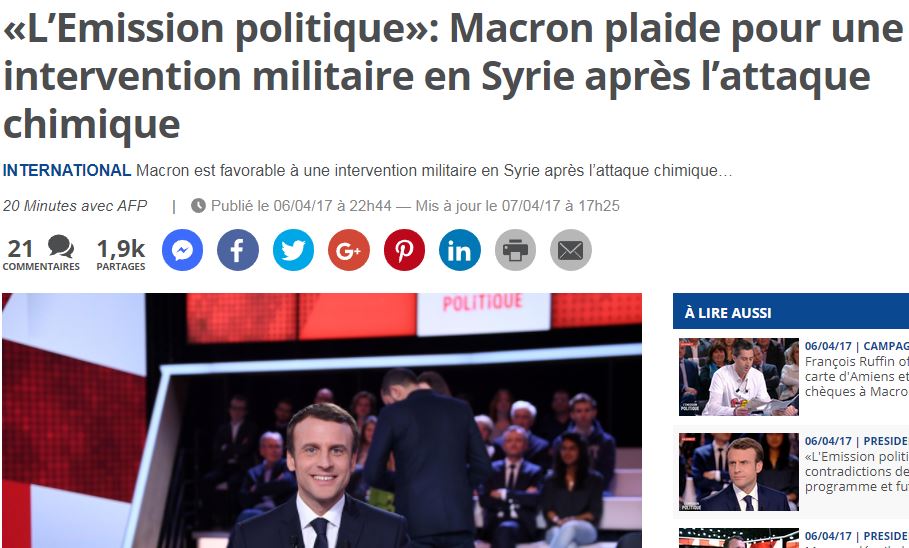Send article by email icon

tap(570, 250)
